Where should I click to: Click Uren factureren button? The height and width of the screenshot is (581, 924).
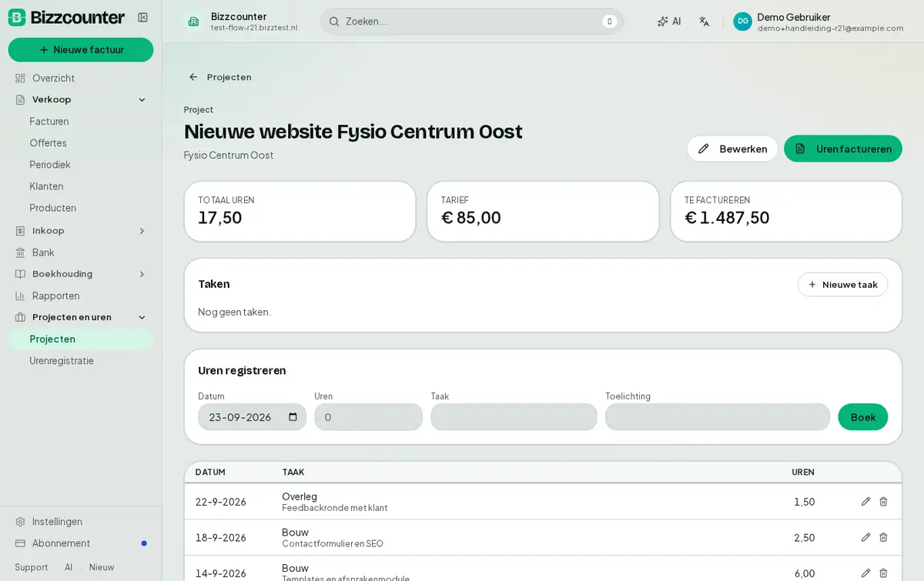[x=843, y=149]
